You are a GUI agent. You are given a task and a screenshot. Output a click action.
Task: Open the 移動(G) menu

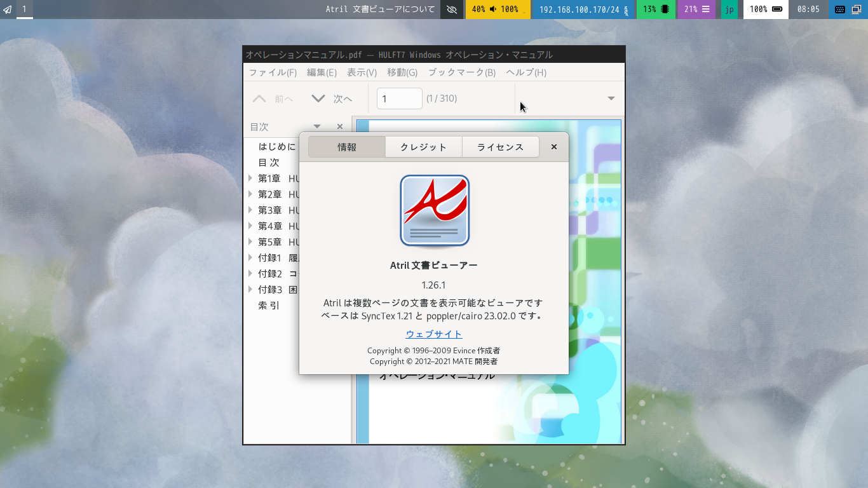click(402, 72)
